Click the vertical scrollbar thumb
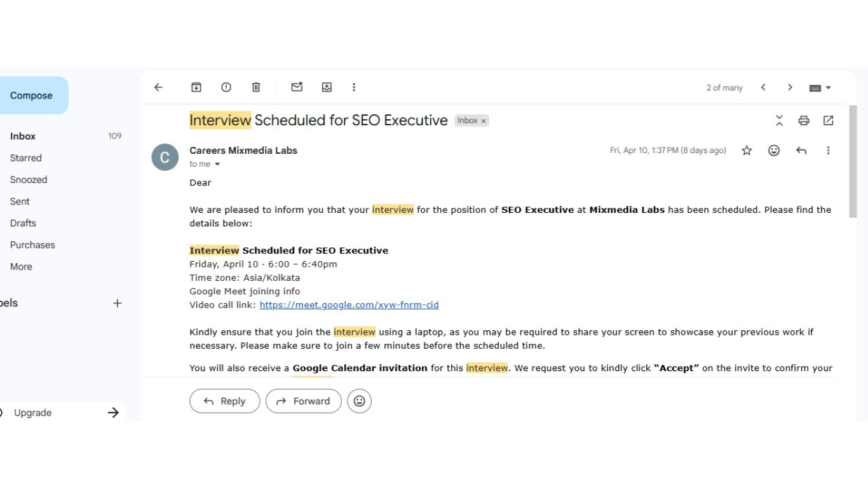This screenshot has width=868, height=488. [x=853, y=161]
